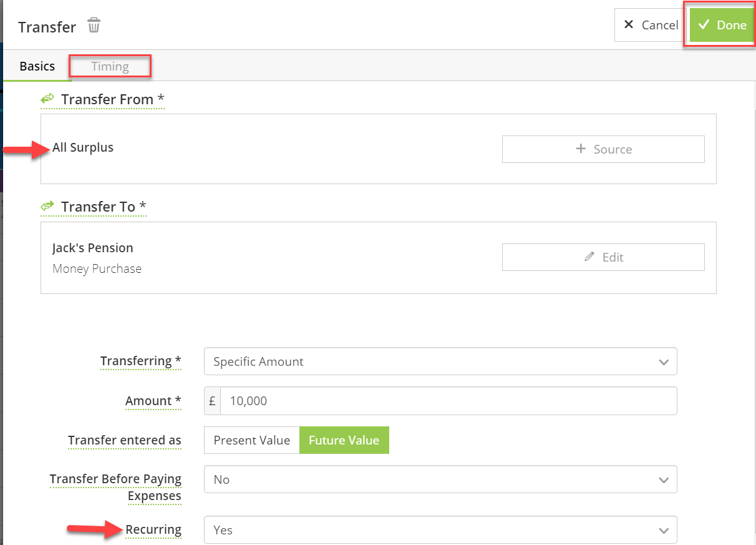Click the Money Purchase subtitle text

pyautogui.click(x=97, y=269)
